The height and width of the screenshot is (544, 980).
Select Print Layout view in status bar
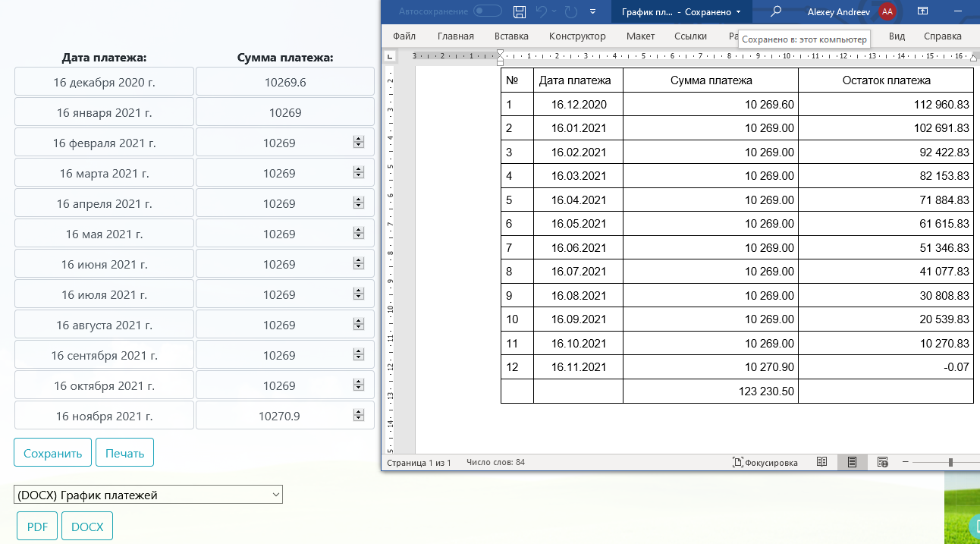point(852,462)
